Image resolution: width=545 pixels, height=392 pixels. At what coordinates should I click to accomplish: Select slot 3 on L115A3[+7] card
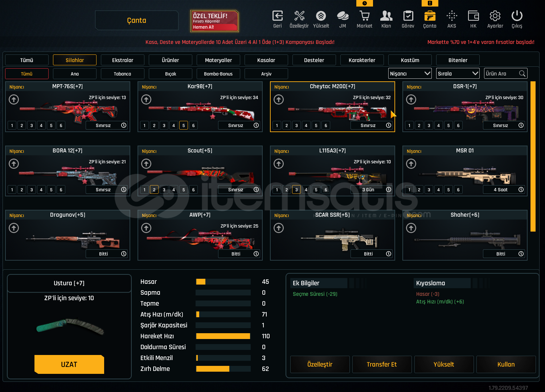tap(296, 190)
